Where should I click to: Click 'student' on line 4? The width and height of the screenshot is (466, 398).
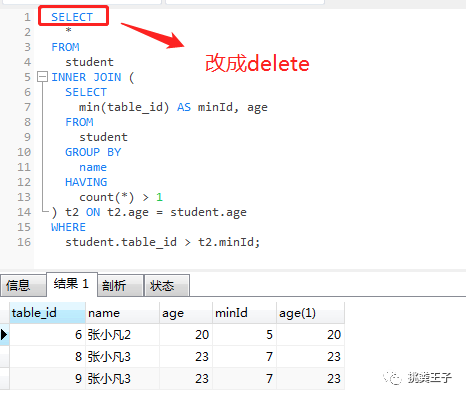tap(89, 62)
